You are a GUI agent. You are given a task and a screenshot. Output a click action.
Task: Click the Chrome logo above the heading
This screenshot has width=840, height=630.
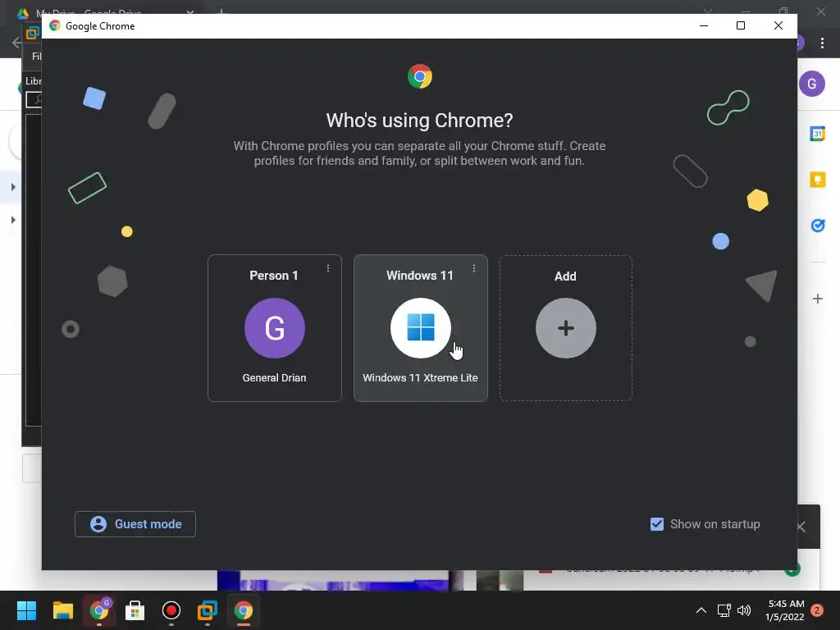pos(420,76)
